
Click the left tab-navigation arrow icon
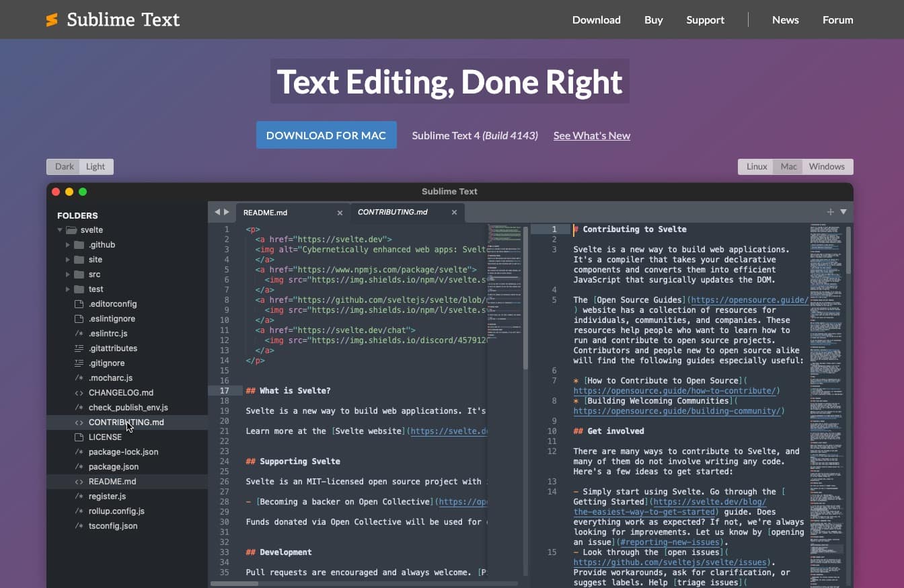[x=217, y=211]
